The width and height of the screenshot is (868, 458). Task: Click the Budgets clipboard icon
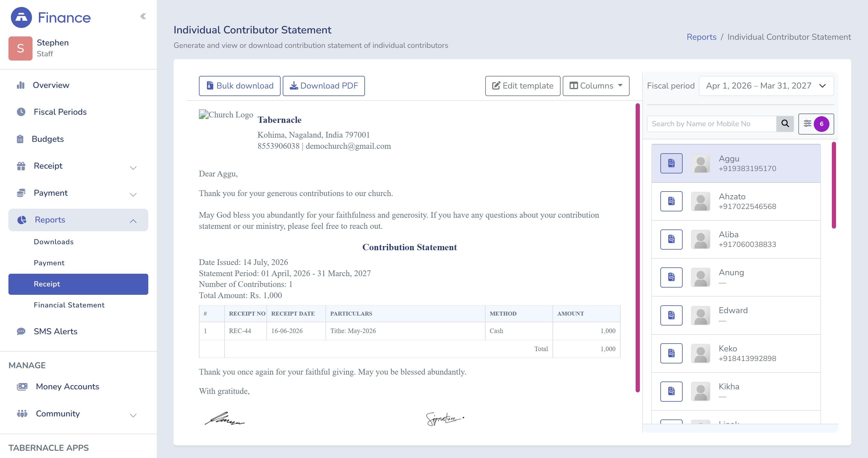coord(20,139)
